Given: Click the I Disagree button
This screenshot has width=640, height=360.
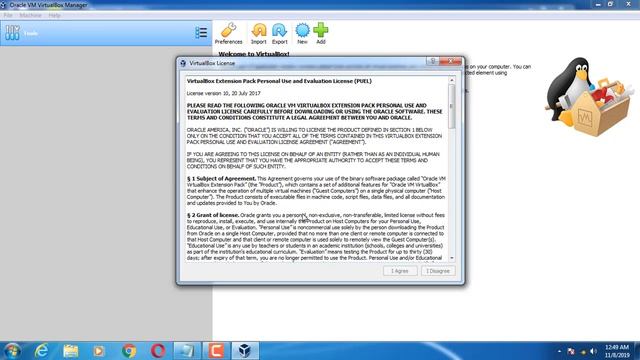Looking at the screenshot, I should 438,271.
